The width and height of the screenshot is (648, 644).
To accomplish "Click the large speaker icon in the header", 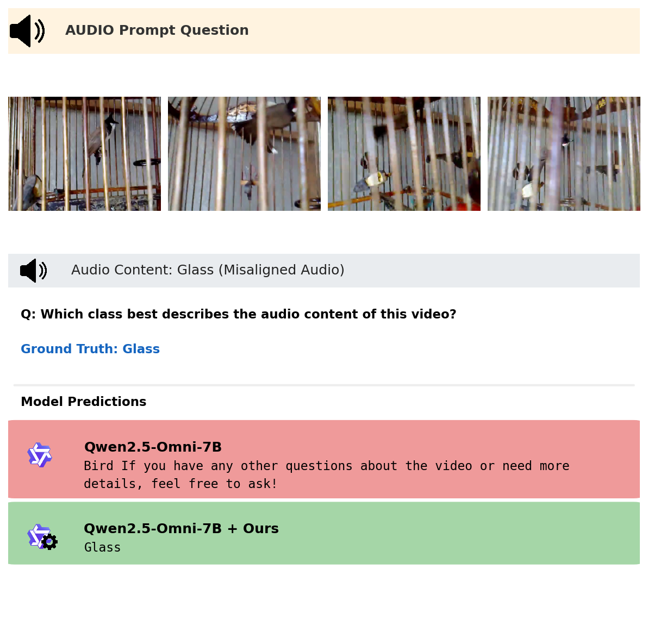I will tap(27, 31).
